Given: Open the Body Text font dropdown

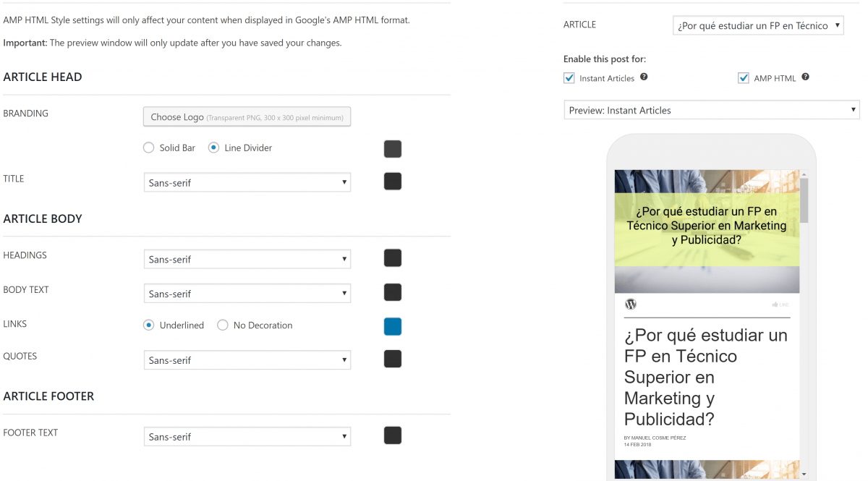Looking at the screenshot, I should point(247,293).
